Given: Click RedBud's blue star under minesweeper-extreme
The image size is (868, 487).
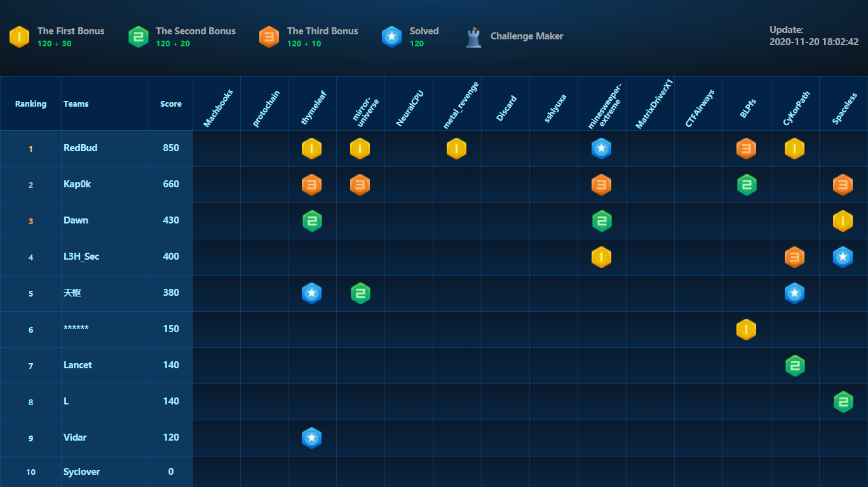Looking at the screenshot, I should click(601, 149).
